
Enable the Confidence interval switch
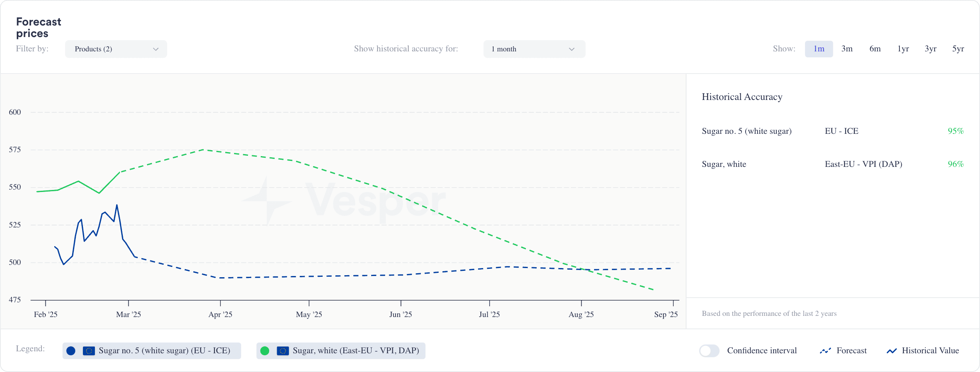(709, 351)
